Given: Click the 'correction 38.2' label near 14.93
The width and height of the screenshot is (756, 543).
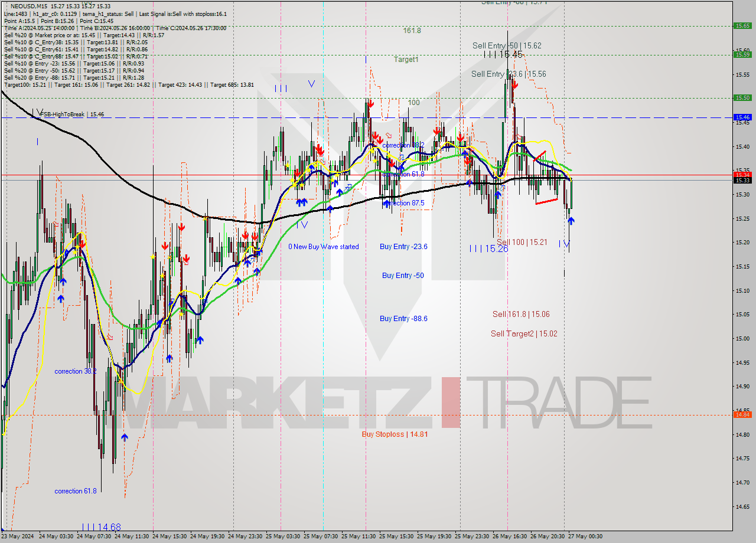Looking at the screenshot, I should pos(76,371).
